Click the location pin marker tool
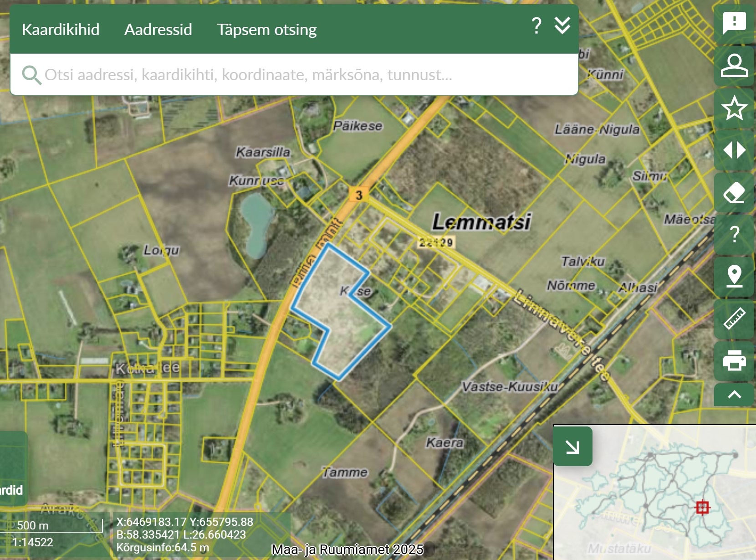The width and height of the screenshot is (756, 560). click(734, 276)
